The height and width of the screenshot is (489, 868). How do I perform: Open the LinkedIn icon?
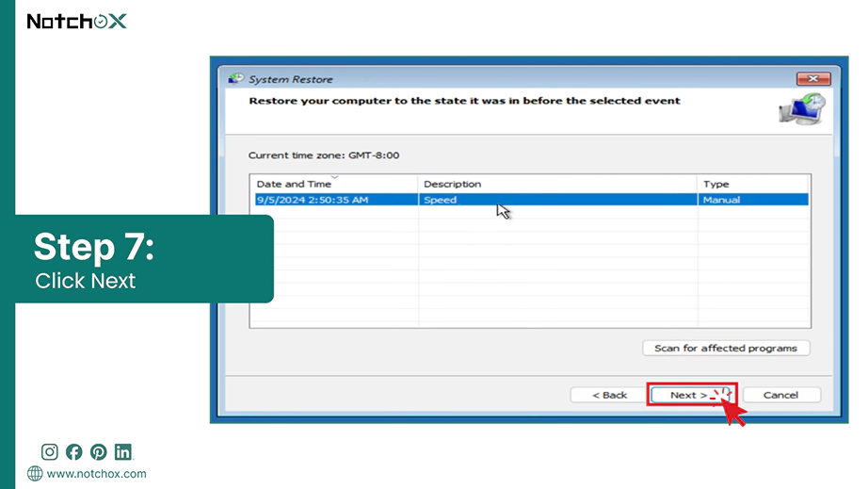[x=123, y=452]
